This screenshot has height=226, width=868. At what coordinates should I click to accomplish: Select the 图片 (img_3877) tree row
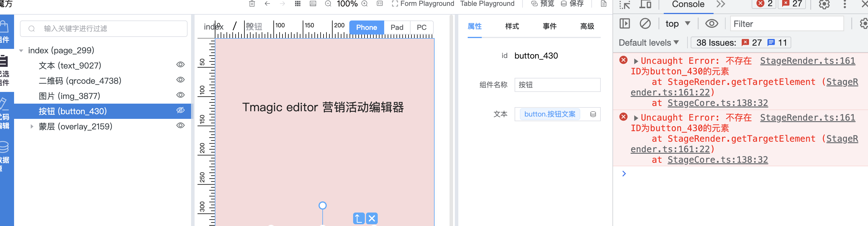(x=103, y=96)
